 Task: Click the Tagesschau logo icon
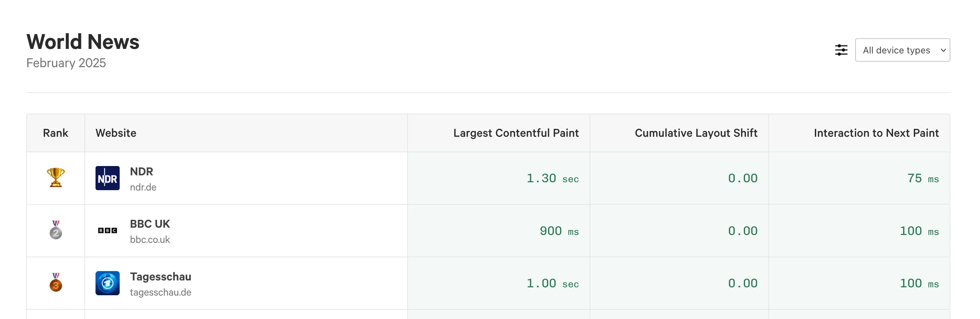coord(107,283)
